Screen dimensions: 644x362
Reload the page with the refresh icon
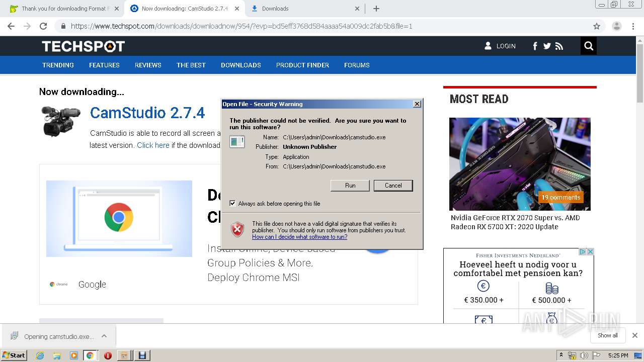43,26
